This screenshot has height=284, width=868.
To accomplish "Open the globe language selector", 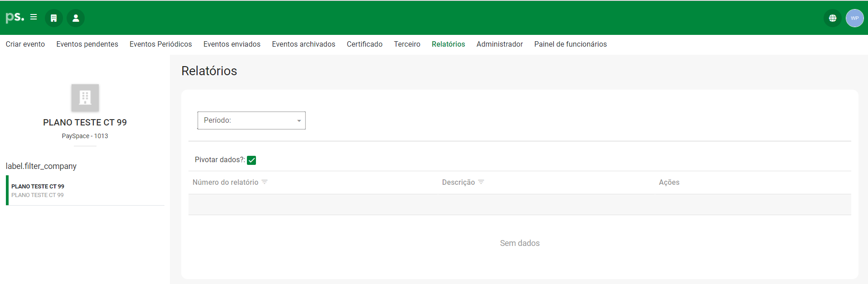I will [x=832, y=18].
